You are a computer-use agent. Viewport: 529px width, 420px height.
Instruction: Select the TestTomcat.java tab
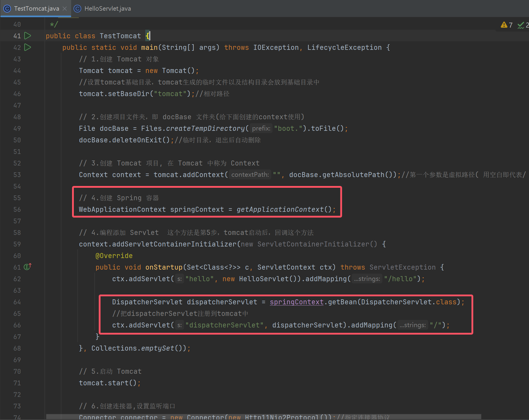36,9
